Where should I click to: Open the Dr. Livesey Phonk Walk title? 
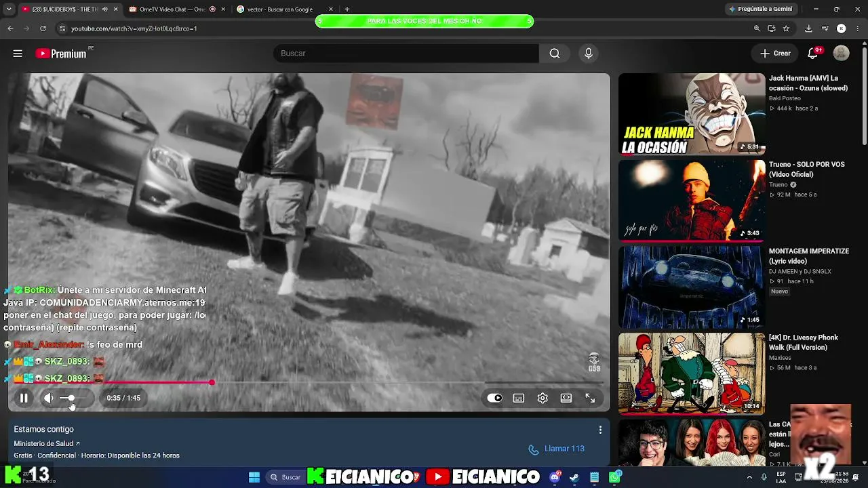[x=804, y=342]
